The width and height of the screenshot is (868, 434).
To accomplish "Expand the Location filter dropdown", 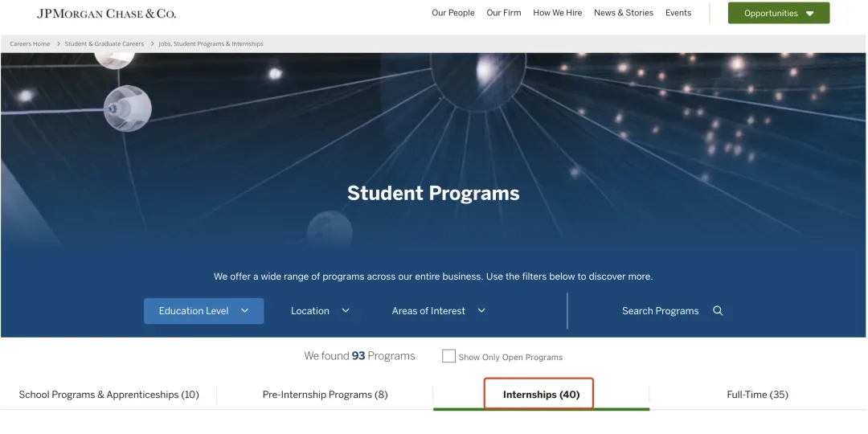I will pyautogui.click(x=321, y=311).
